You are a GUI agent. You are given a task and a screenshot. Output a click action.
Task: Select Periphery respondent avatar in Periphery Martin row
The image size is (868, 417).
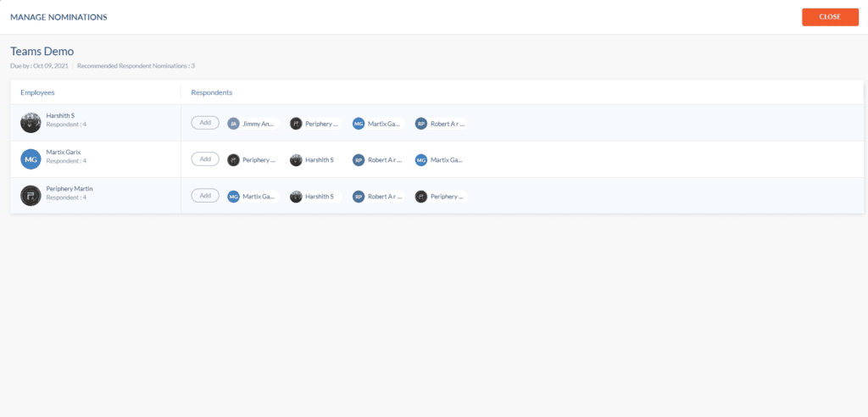click(x=421, y=197)
